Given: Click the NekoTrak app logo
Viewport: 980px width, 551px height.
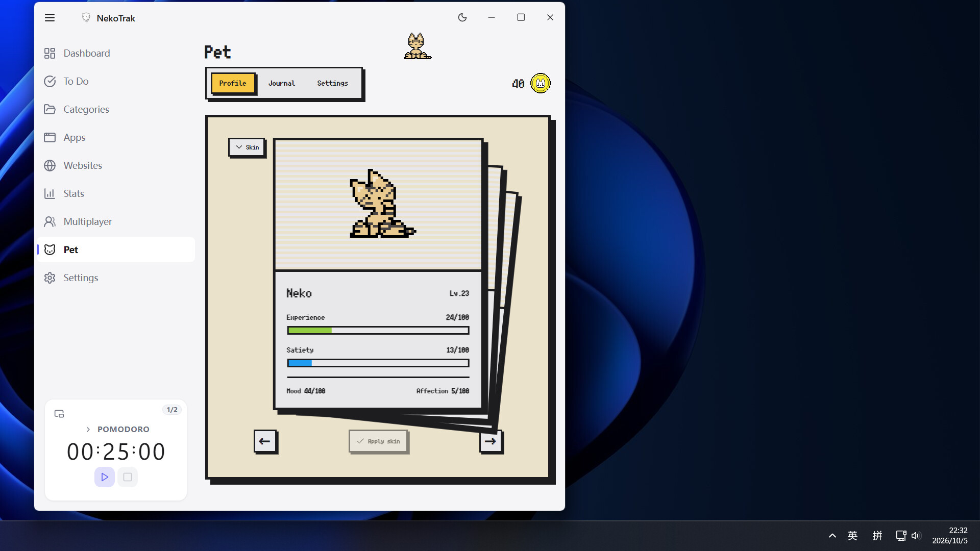Looking at the screenshot, I should 86,18.
